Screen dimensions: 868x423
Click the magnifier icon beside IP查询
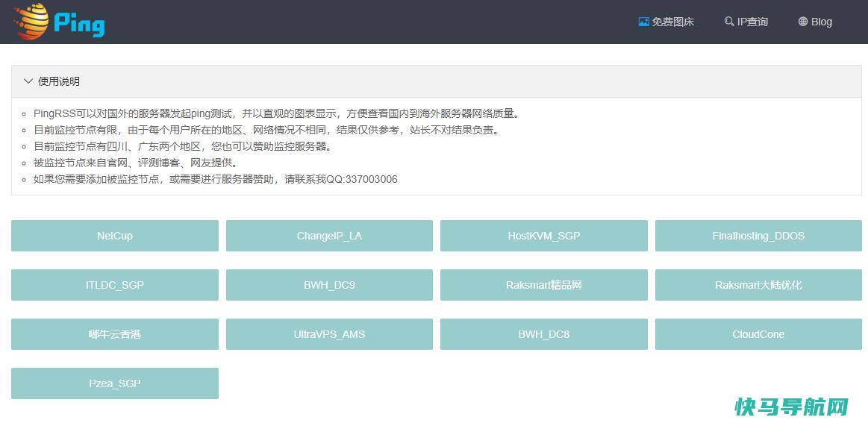pos(729,22)
